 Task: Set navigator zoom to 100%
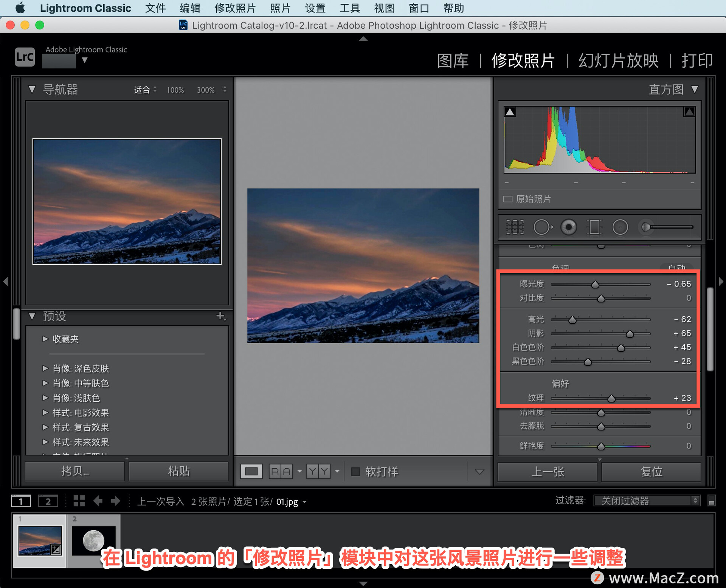175,90
